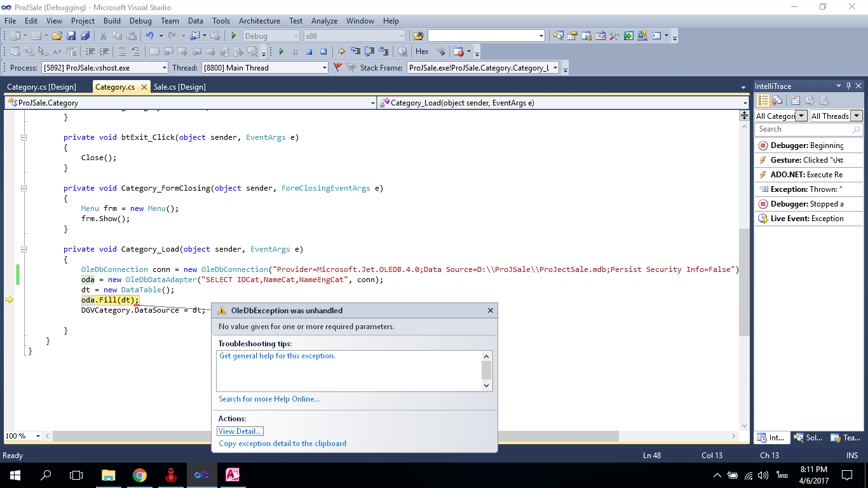Screen dimensions: 868x488
Task: Toggle Hex display in Debug toolbar
Action: pos(422,51)
